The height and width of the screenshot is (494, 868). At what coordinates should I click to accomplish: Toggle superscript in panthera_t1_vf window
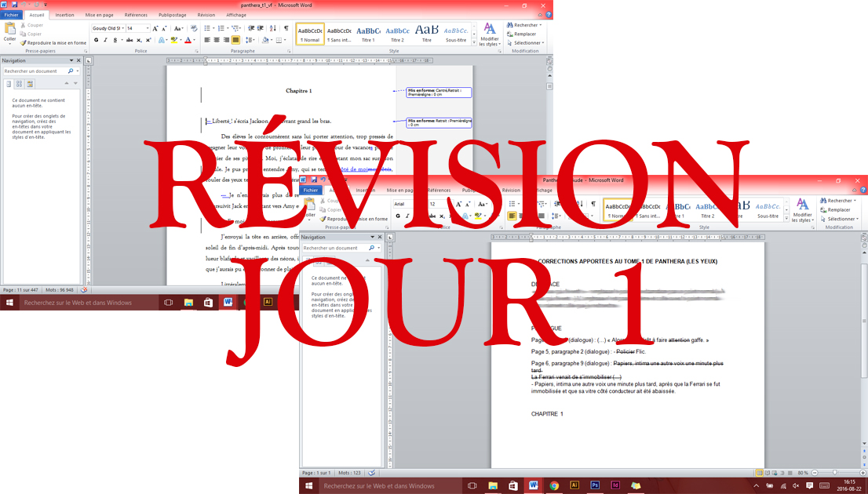tap(148, 40)
